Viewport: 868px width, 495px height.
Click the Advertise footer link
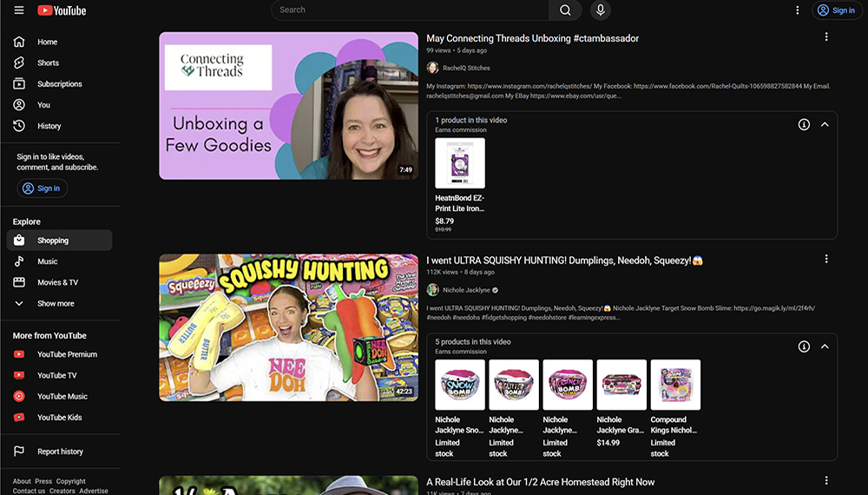pyautogui.click(x=94, y=491)
